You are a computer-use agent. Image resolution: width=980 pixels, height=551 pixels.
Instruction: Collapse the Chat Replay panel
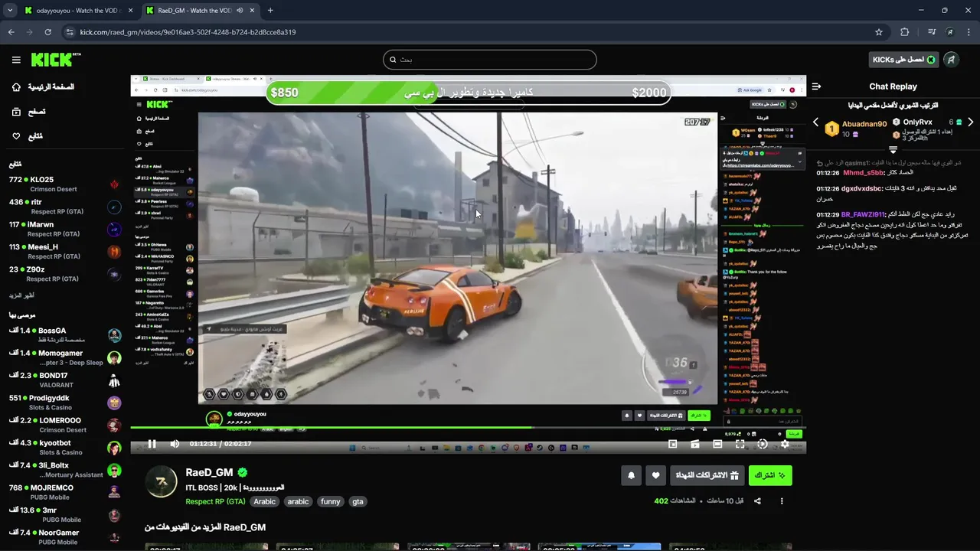pyautogui.click(x=816, y=86)
